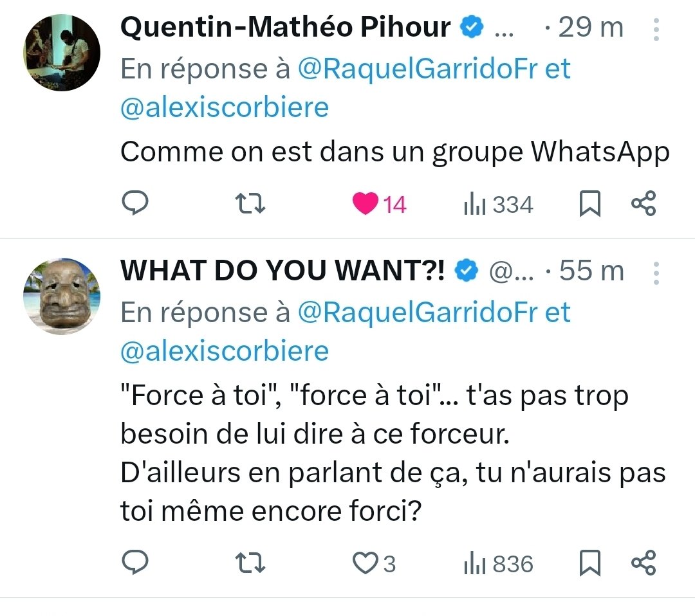695x616 pixels.
Task: Retweet the "Force à toi" tweet
Action: [x=250, y=563]
